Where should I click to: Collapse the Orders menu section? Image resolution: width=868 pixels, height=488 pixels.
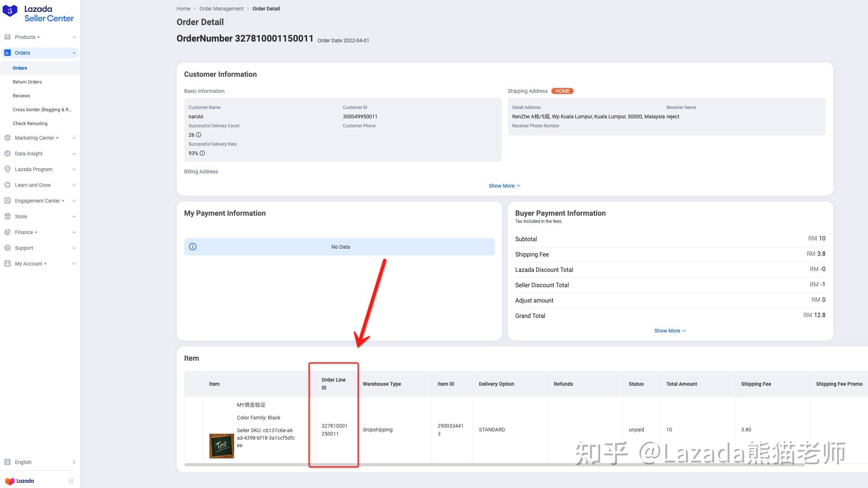click(x=74, y=53)
